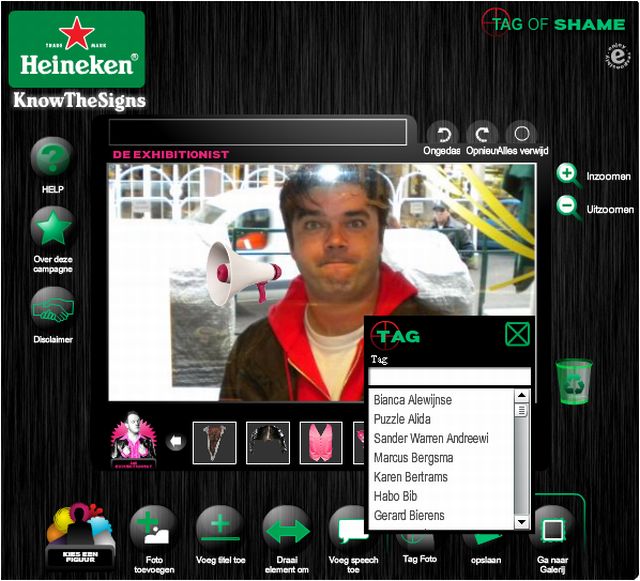Screen dimensions: 640x581
Task: Open the Disclaimer handshake icon
Action: pyautogui.click(x=53, y=309)
